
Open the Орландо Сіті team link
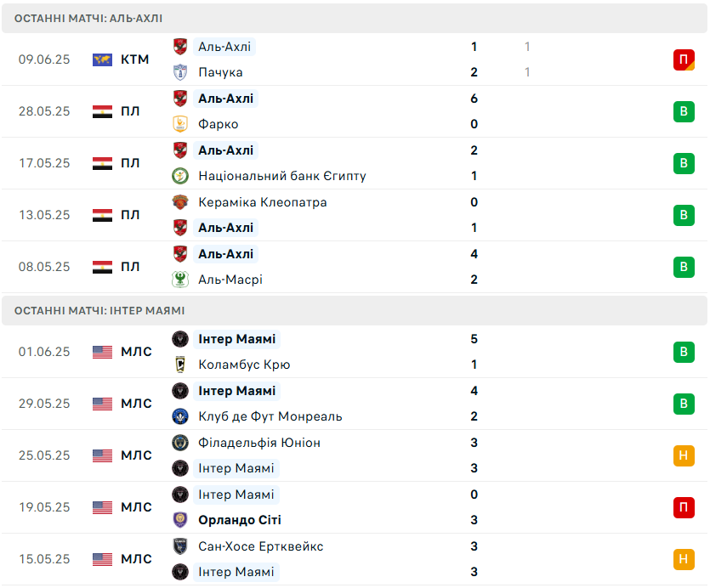coord(240,520)
